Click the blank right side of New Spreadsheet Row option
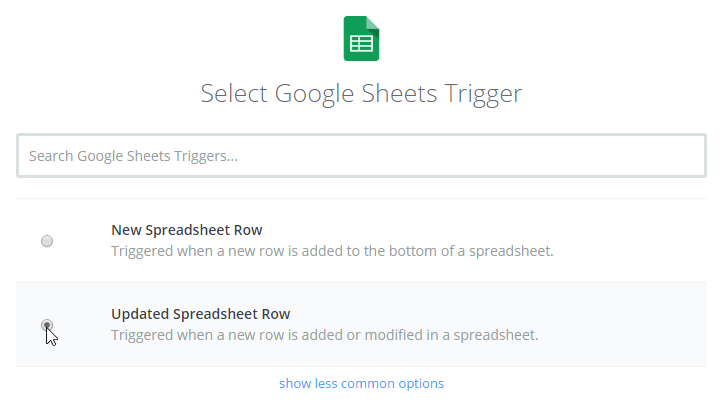Image resolution: width=722 pixels, height=405 pixels. tap(631, 241)
